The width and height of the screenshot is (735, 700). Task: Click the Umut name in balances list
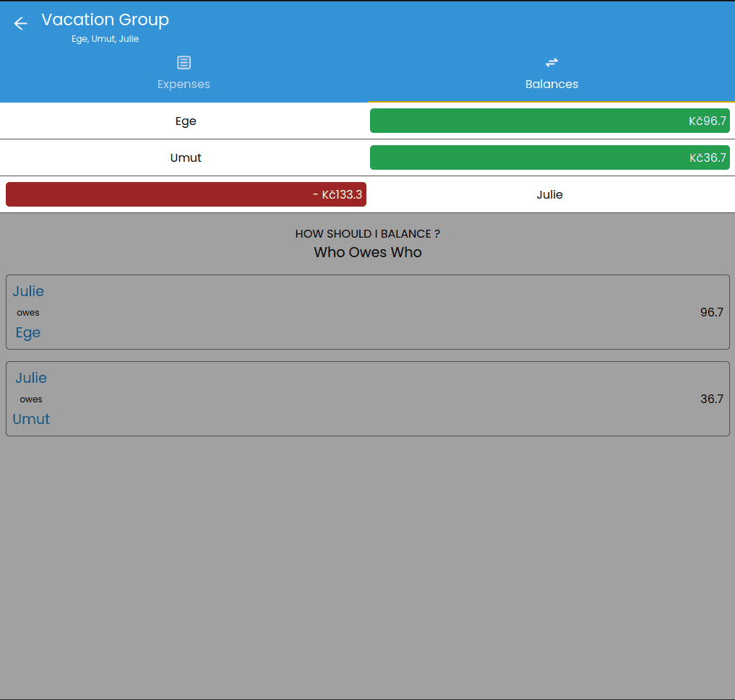pos(186,157)
